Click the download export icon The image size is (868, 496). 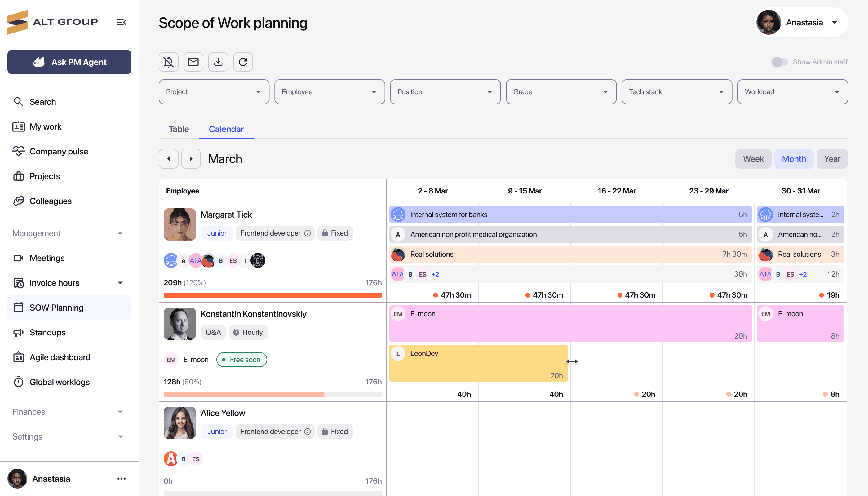[218, 62]
